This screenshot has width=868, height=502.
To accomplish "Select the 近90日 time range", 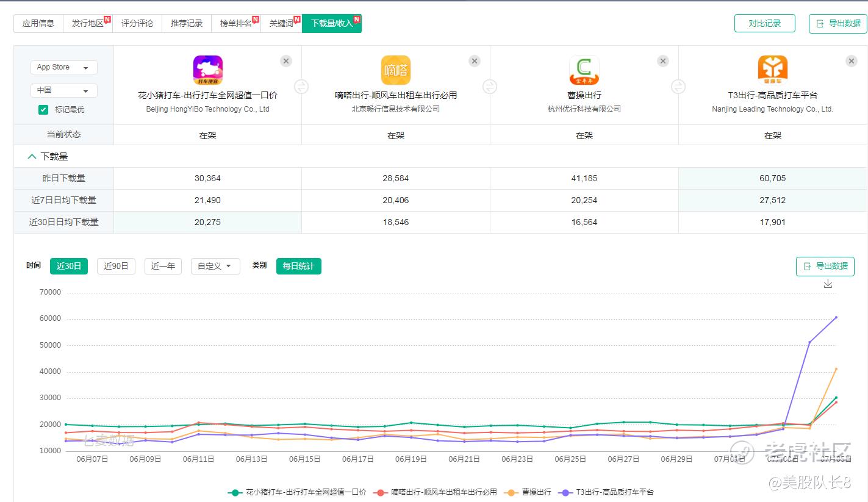I will [116, 266].
